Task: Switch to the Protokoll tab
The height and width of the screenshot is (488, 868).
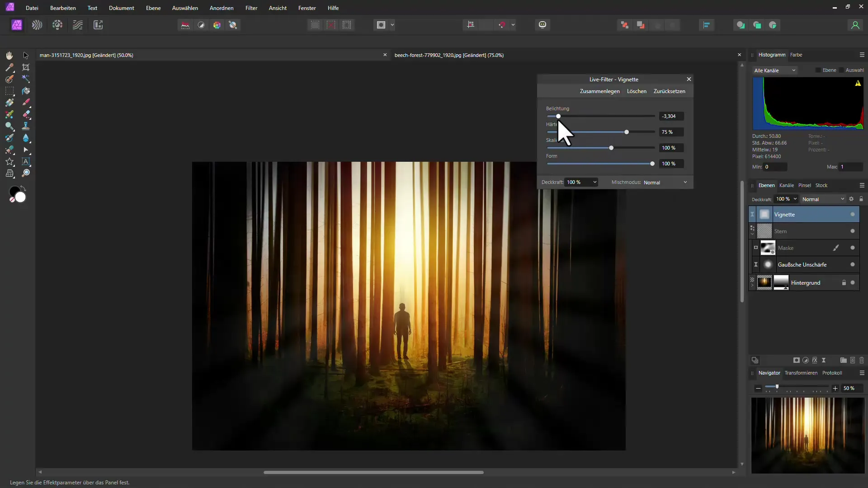Action: (x=832, y=373)
